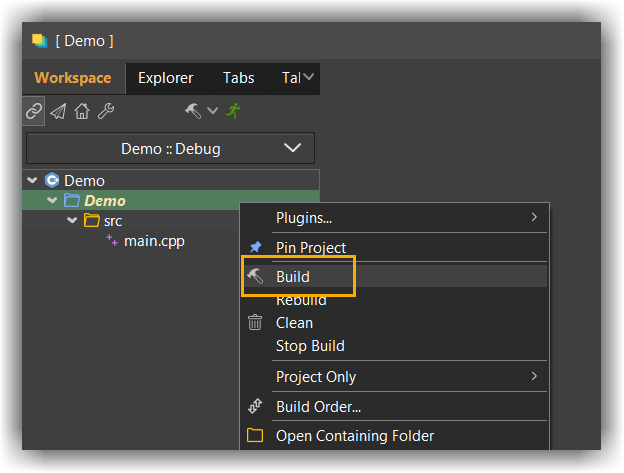Collapse the Demo workspace root node
This screenshot has height=473, width=624.
[34, 181]
